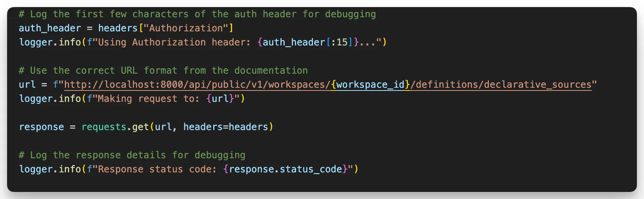Click the "Making request to:" log line
Image resolution: width=644 pixels, height=199 pixels.
pos(132,99)
